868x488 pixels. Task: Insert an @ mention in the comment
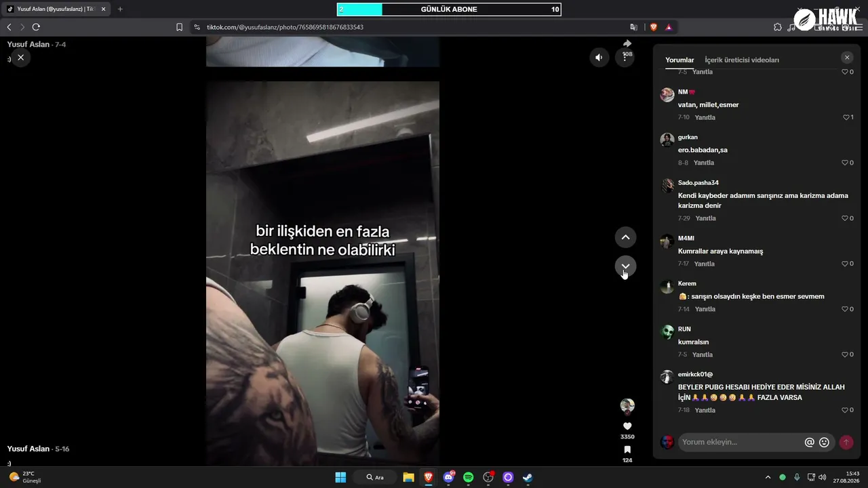click(809, 443)
